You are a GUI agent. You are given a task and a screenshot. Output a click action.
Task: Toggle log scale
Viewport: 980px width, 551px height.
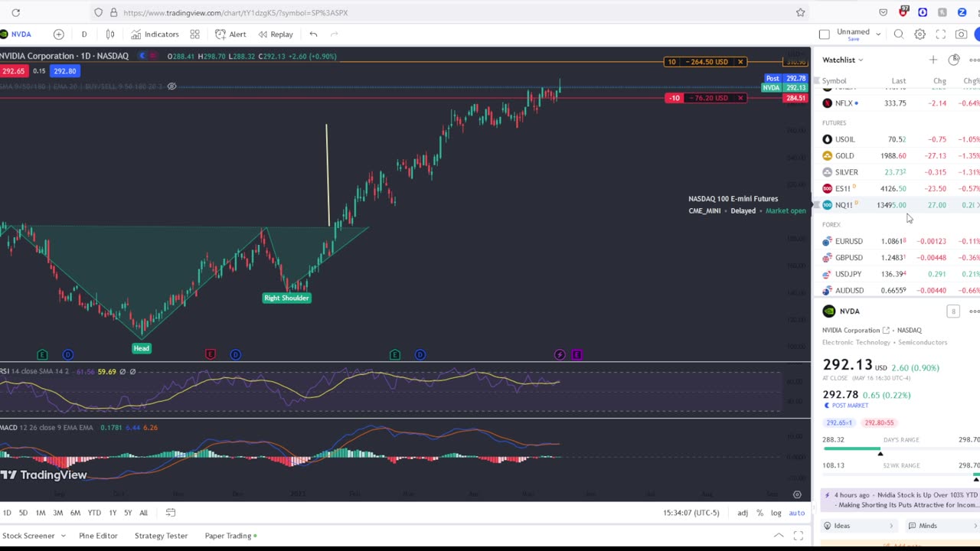coord(776,513)
